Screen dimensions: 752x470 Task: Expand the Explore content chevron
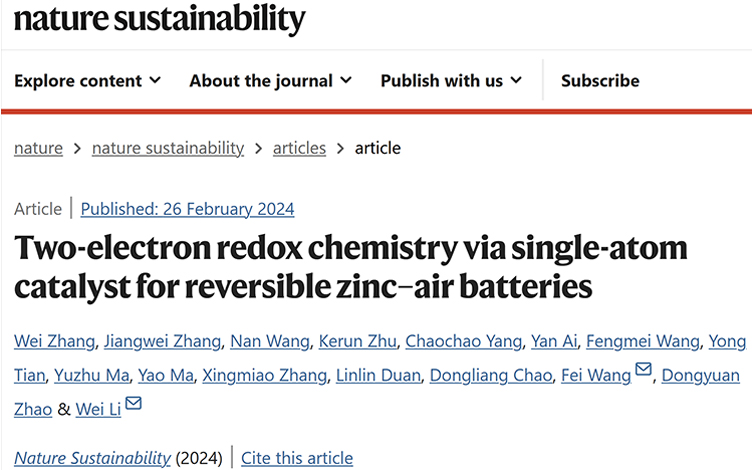pos(155,80)
